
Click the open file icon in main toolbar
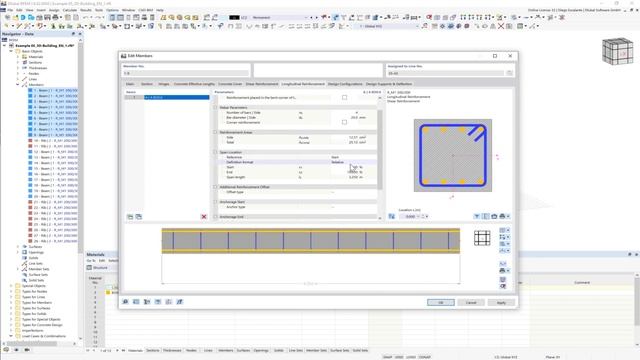(15, 18)
